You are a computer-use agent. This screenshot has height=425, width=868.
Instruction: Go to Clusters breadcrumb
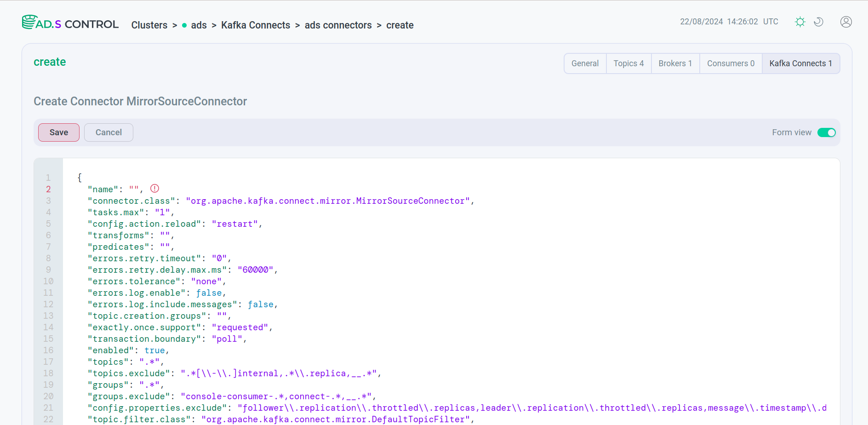click(149, 25)
